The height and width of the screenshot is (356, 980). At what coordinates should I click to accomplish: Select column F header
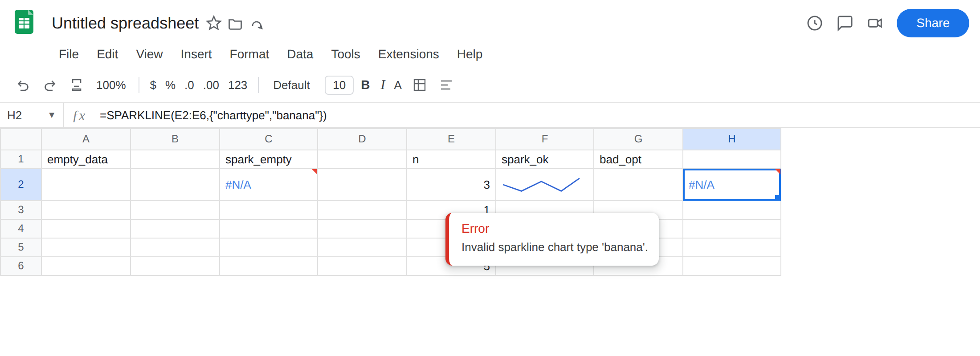pos(545,139)
